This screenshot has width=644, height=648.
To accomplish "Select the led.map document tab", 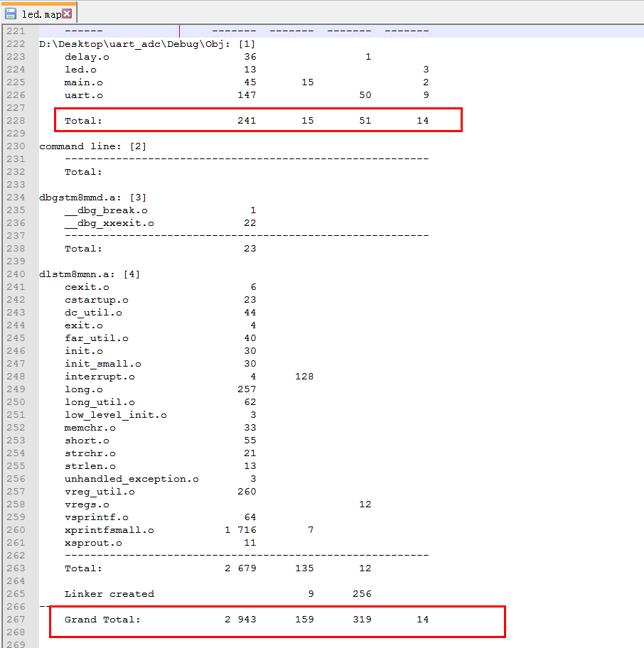I will click(x=37, y=12).
